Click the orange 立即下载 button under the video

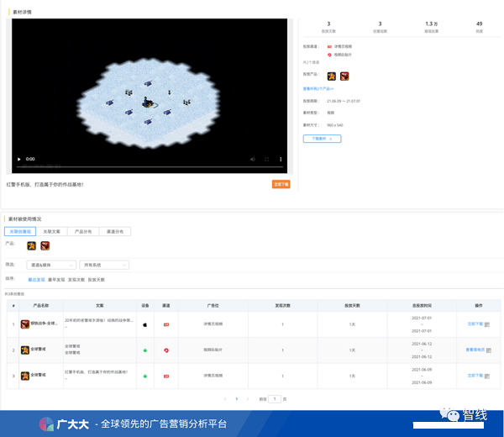(281, 184)
